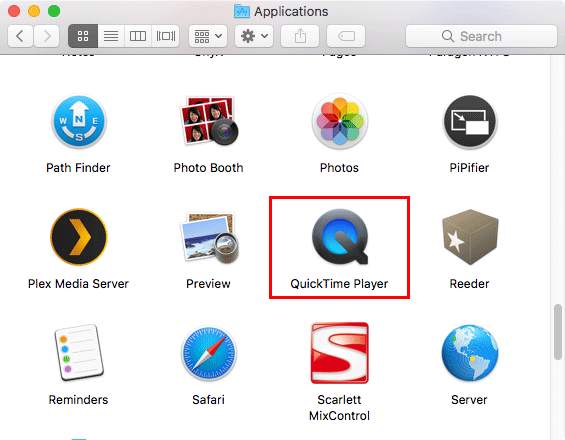This screenshot has width=565, height=440.
Task: Click the "Reminders" label text
Action: pos(78,400)
